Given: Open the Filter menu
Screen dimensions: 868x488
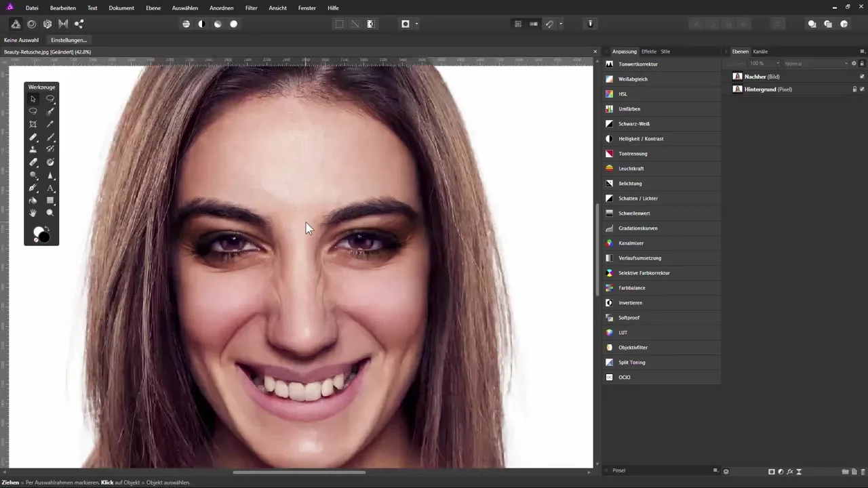Looking at the screenshot, I should (252, 8).
